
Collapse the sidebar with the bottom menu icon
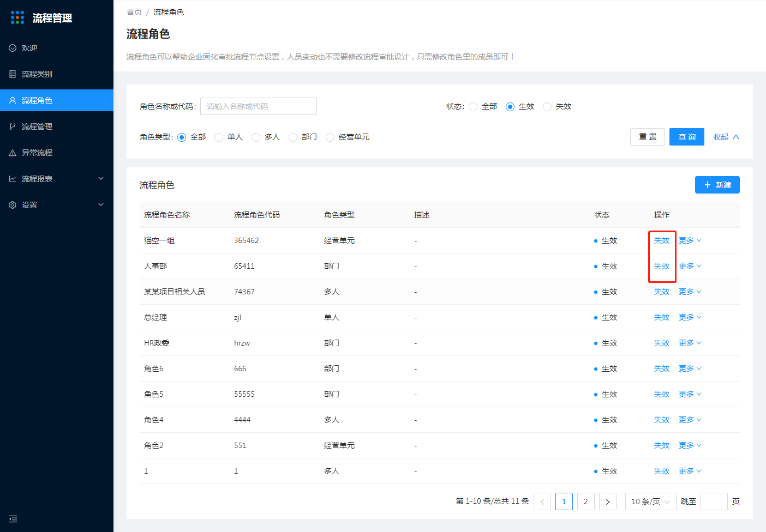(13, 519)
